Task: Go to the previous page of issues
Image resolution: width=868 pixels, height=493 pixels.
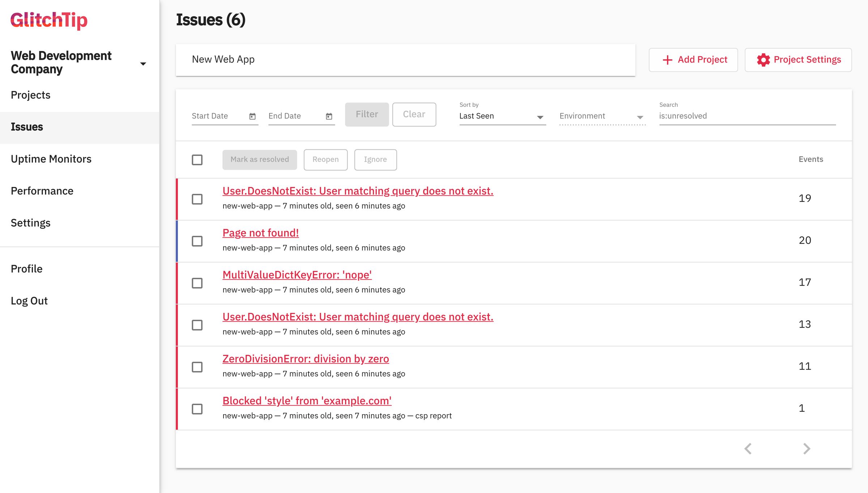Action: [x=748, y=449]
